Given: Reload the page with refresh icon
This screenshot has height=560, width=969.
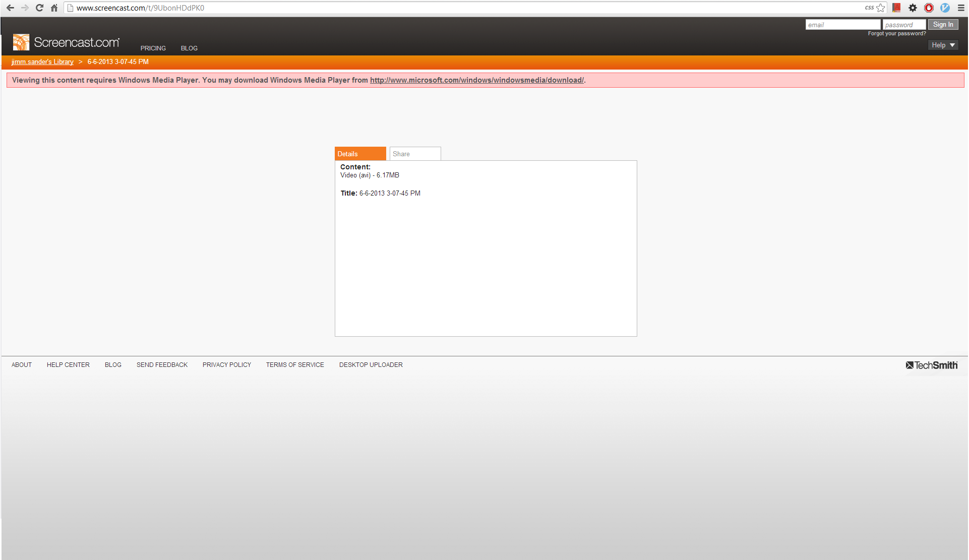Looking at the screenshot, I should (39, 8).
